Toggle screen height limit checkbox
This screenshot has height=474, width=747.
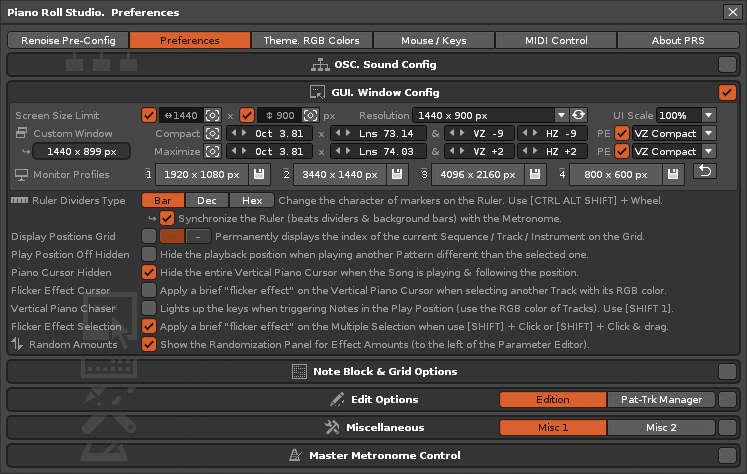pos(247,115)
